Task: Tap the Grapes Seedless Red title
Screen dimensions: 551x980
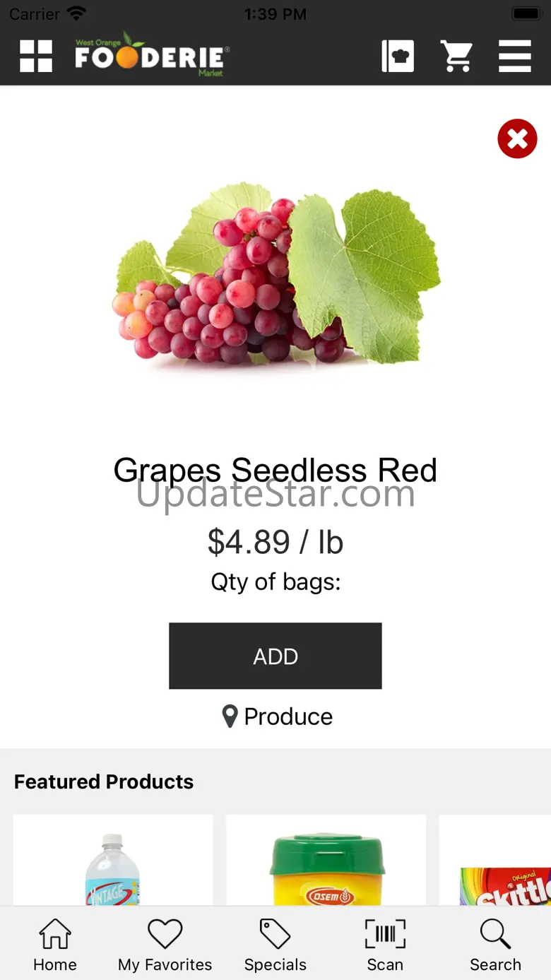Action: click(275, 470)
